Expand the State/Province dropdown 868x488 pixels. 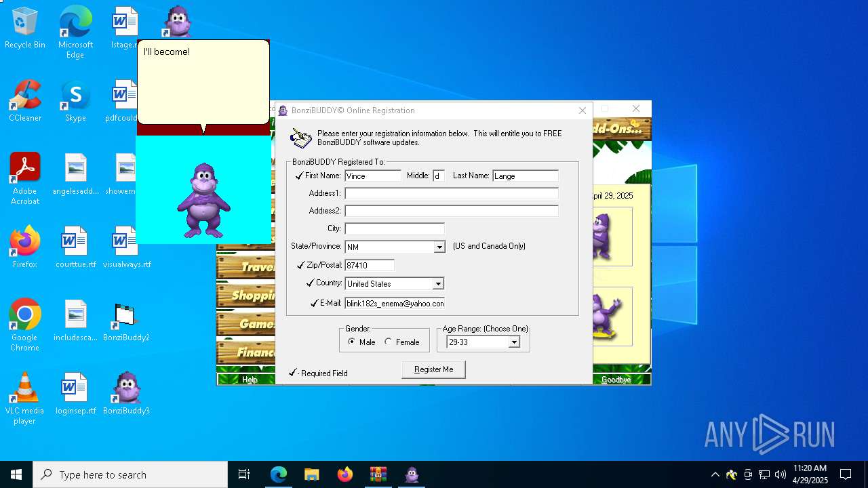(x=439, y=247)
